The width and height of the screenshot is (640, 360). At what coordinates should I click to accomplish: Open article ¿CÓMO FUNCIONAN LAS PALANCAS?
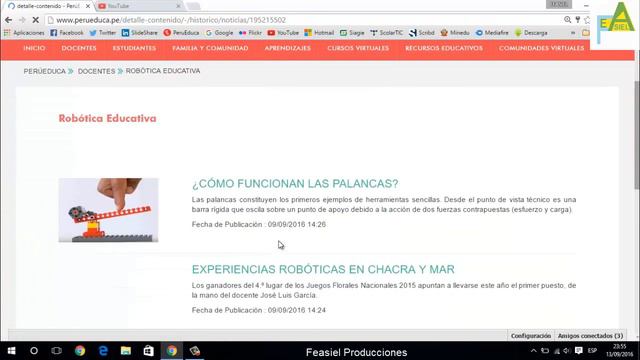(295, 184)
